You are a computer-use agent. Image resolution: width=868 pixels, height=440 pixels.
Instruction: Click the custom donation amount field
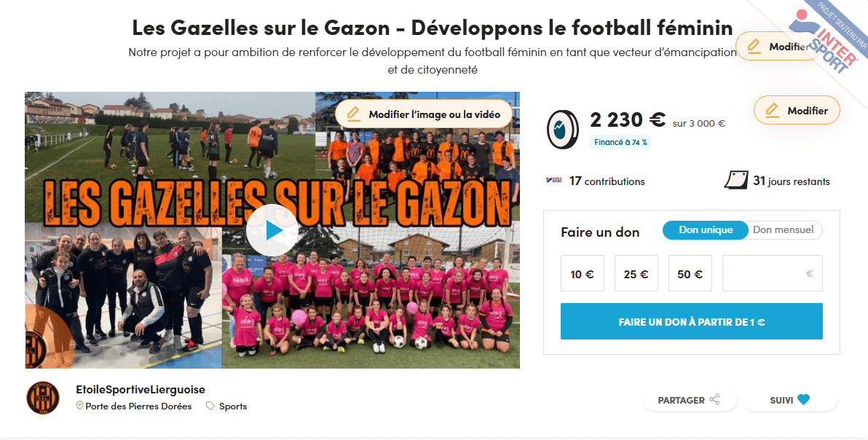pos(772,273)
